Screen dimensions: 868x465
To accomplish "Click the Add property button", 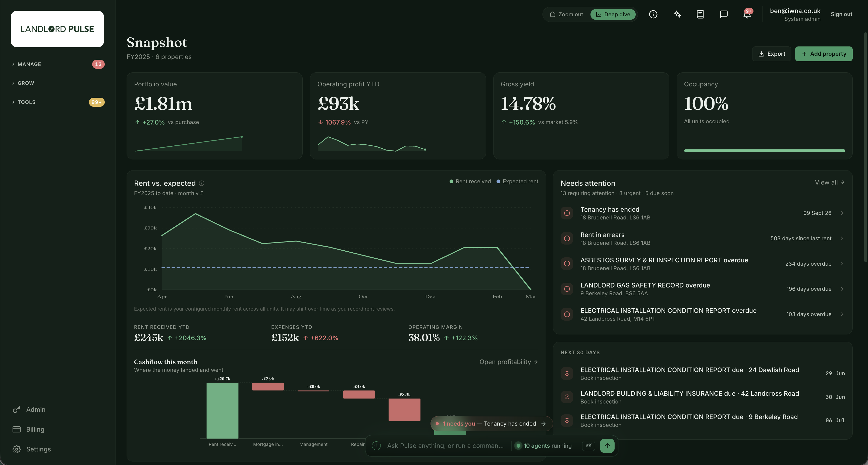I will tap(824, 54).
